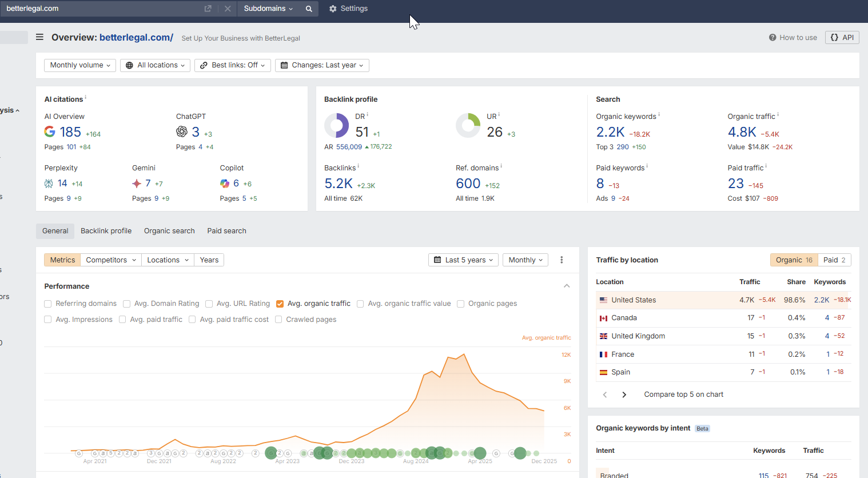The height and width of the screenshot is (478, 868).
Task: Click the Apr 2025 timeline marker bubble
Action: pyautogui.click(x=480, y=453)
